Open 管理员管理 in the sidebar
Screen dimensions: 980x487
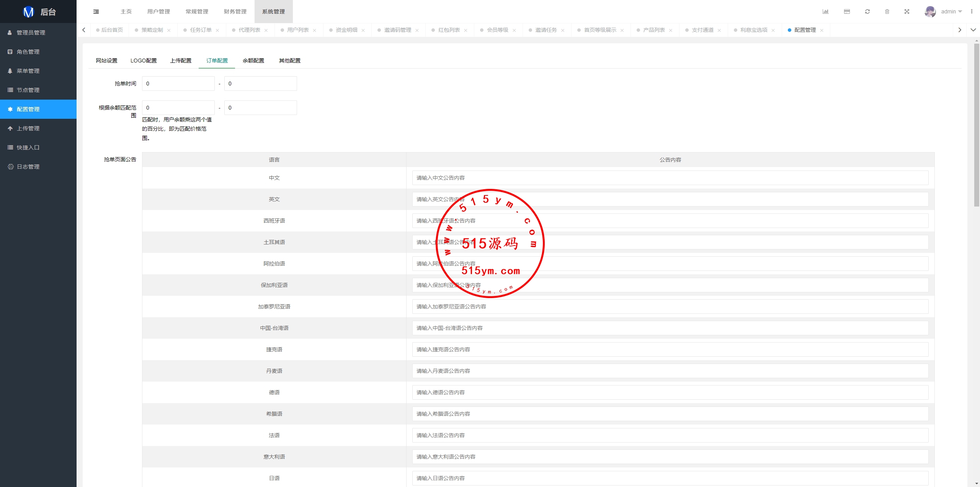coord(31,33)
